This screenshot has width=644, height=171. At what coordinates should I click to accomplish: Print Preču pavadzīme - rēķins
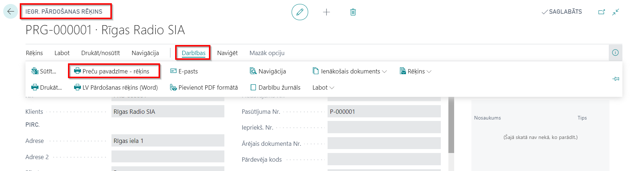click(x=111, y=71)
